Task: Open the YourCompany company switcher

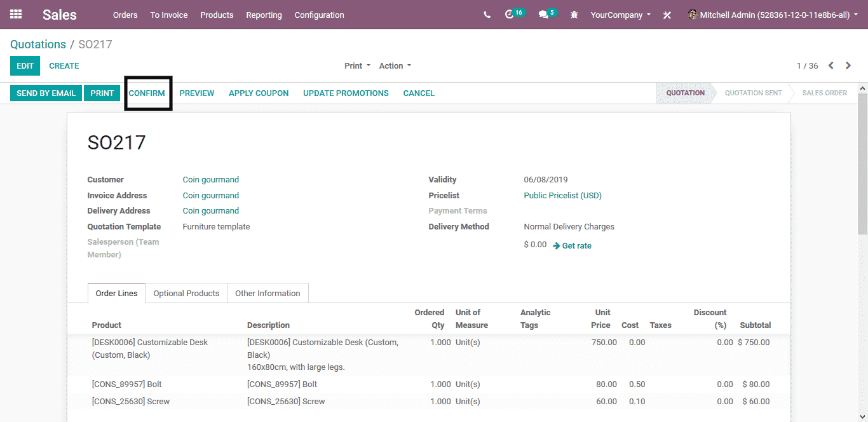Action: click(x=620, y=15)
